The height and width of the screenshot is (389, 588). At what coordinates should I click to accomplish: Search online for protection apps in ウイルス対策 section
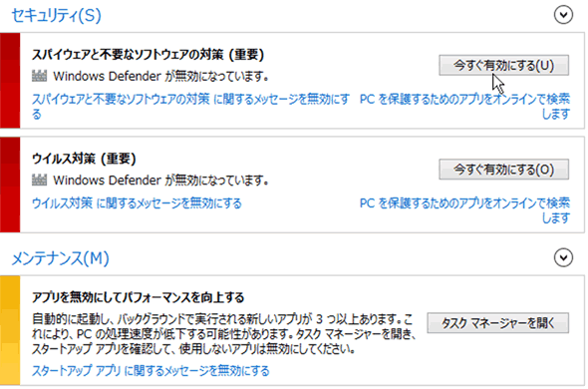(464, 210)
